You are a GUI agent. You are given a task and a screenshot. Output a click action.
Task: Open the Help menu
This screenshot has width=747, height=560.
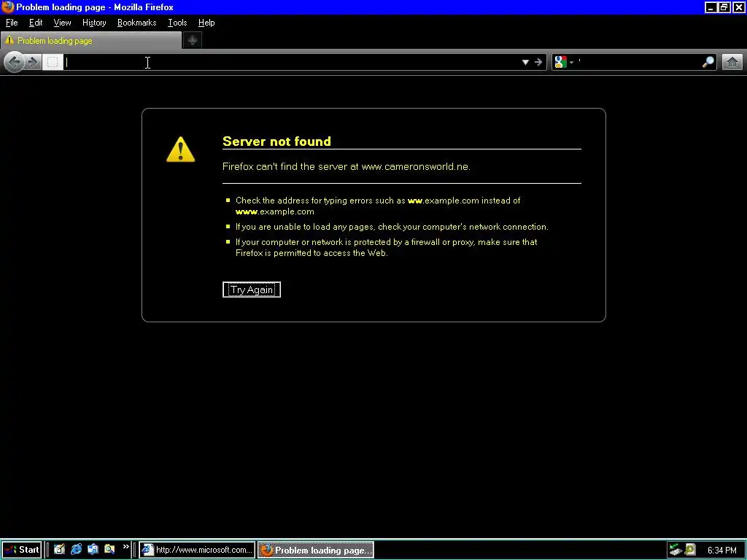tap(206, 23)
